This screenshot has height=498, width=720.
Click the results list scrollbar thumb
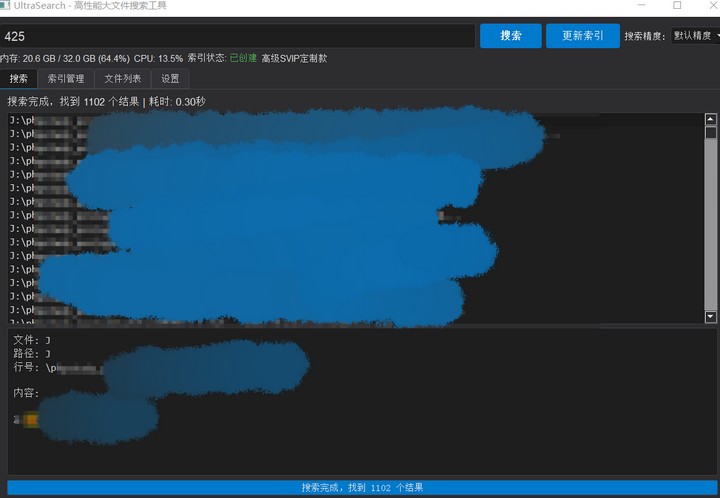pos(710,132)
